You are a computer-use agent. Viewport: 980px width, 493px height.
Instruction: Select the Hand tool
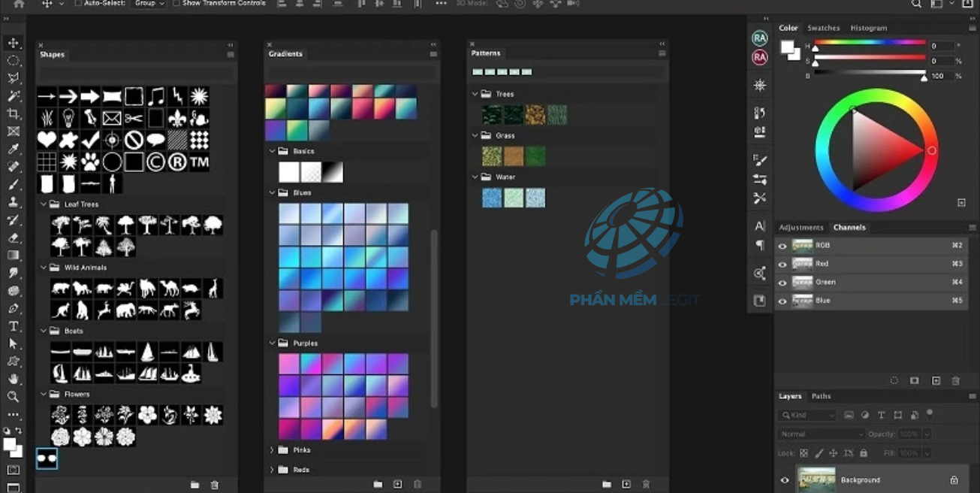click(14, 379)
